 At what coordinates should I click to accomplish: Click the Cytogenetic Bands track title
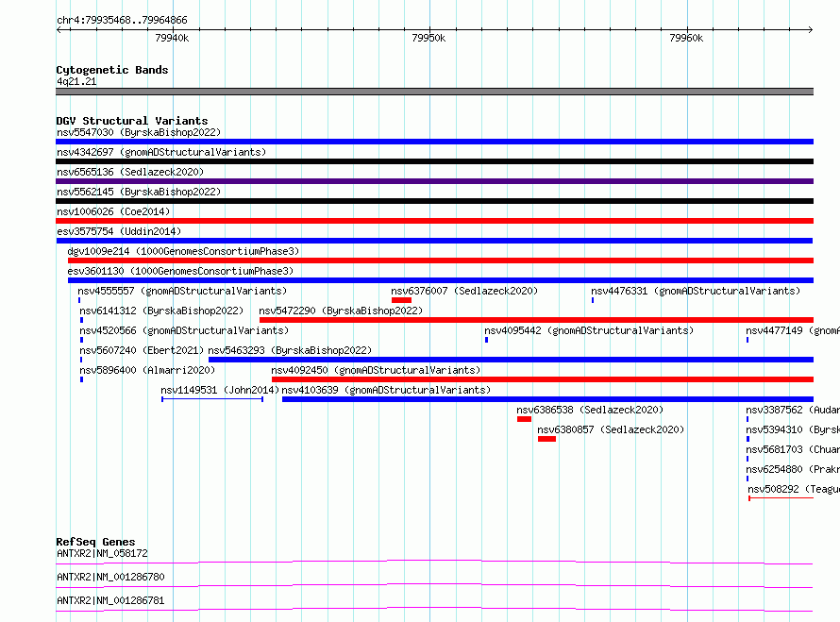pyautogui.click(x=112, y=70)
